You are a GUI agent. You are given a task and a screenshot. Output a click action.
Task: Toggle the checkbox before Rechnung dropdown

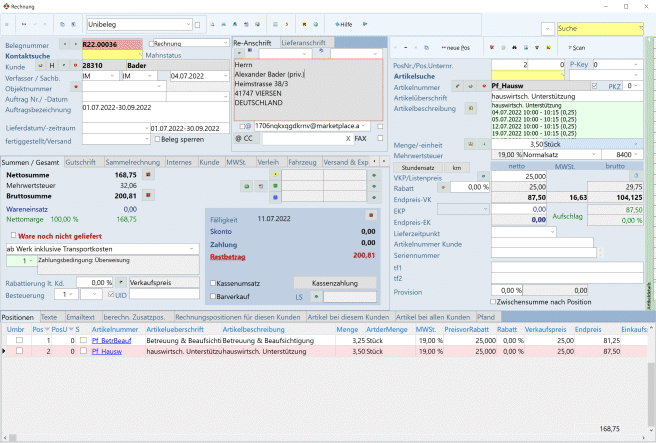151,44
